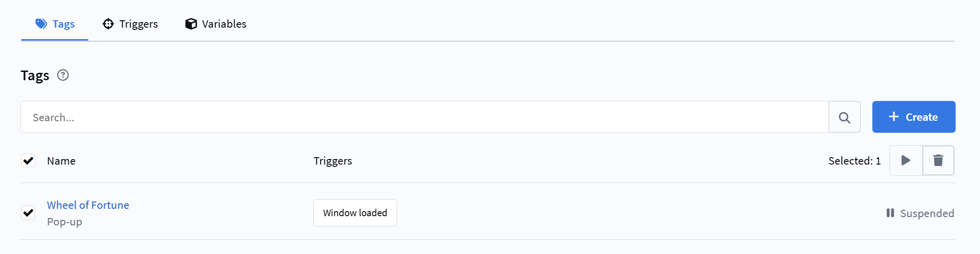Click the tag icon on the Tags tab
The image size is (980, 254).
[41, 24]
